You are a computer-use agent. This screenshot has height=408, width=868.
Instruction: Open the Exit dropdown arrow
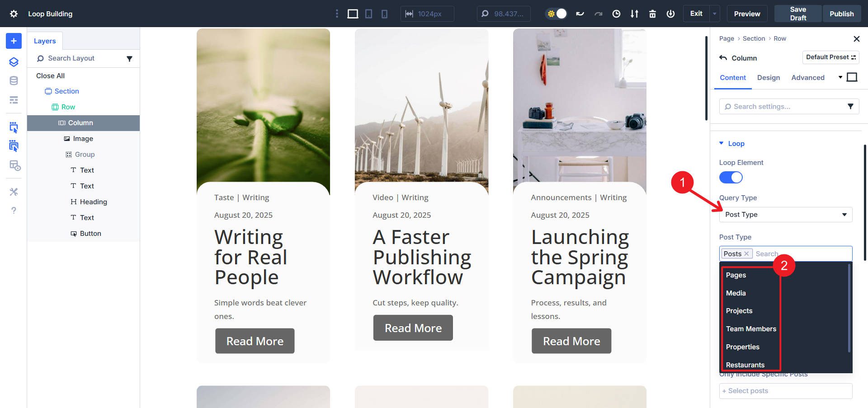click(x=714, y=14)
